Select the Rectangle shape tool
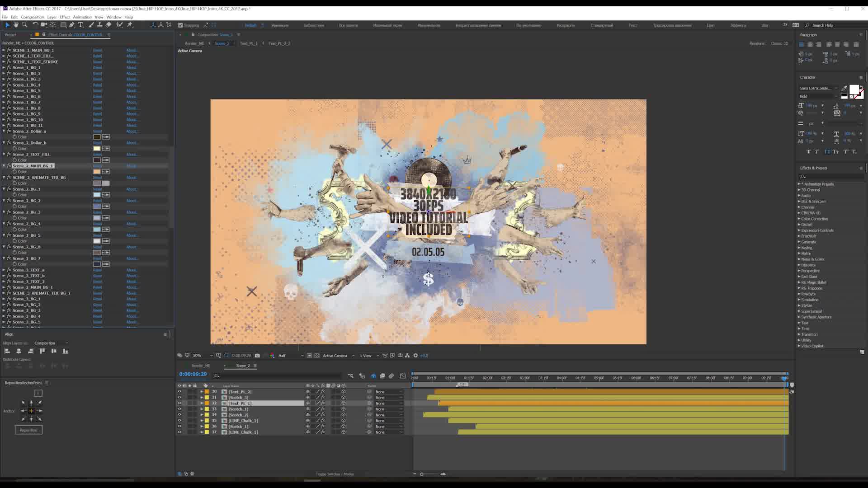This screenshot has height=488, width=868. click(63, 25)
